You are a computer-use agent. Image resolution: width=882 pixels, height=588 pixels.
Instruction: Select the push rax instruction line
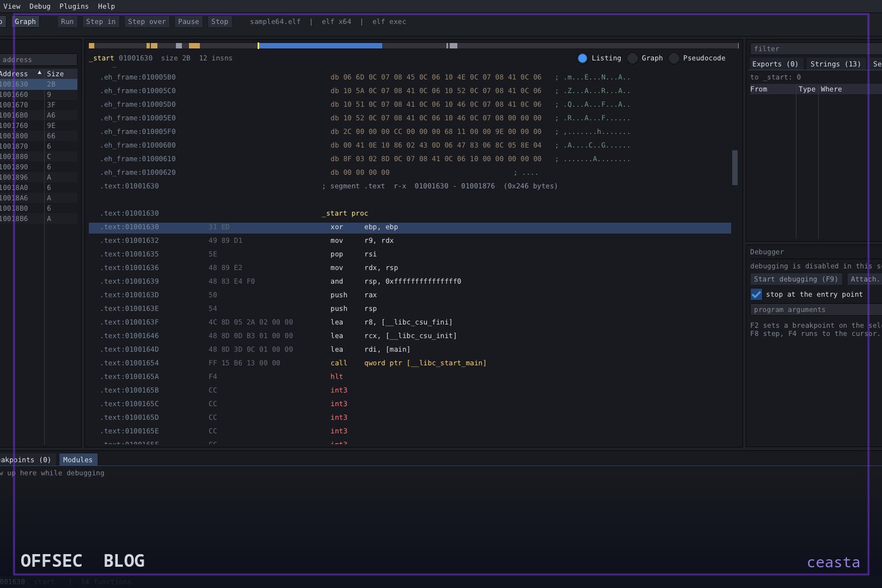(x=409, y=295)
